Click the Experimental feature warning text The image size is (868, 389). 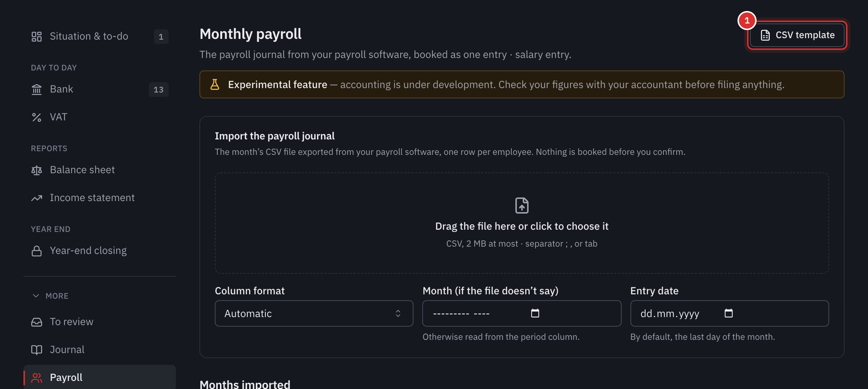click(x=506, y=85)
